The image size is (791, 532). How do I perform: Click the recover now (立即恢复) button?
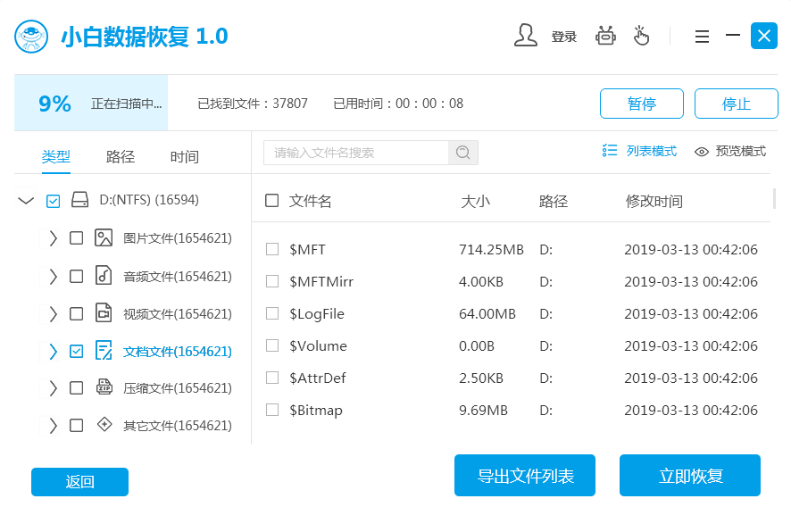689,476
